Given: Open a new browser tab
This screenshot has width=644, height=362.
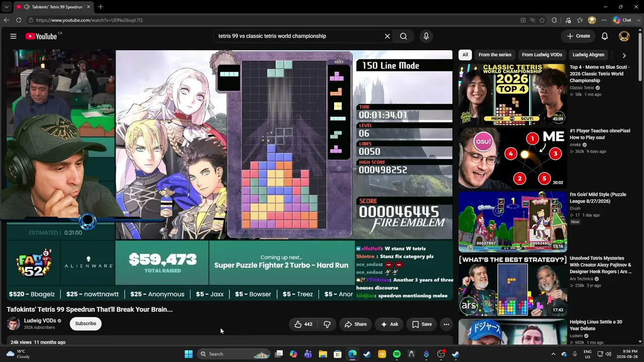Looking at the screenshot, I should [x=101, y=7].
